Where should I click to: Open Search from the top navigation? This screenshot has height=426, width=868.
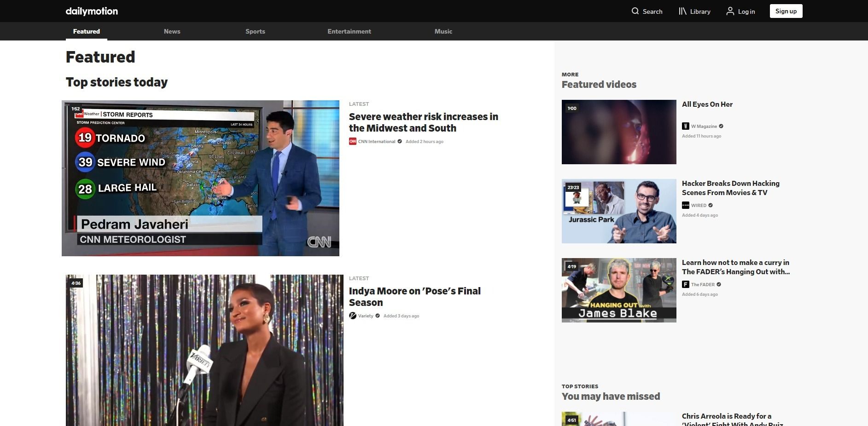tap(647, 11)
